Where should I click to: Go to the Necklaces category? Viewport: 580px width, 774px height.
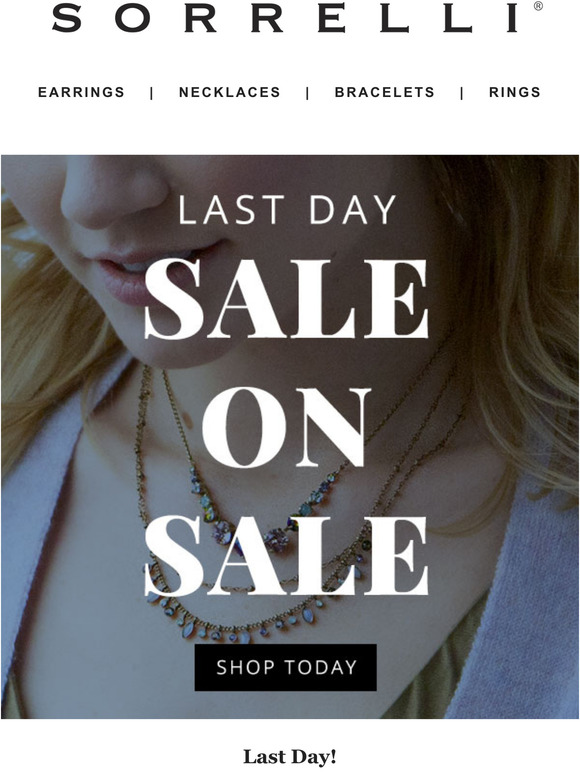coord(230,92)
